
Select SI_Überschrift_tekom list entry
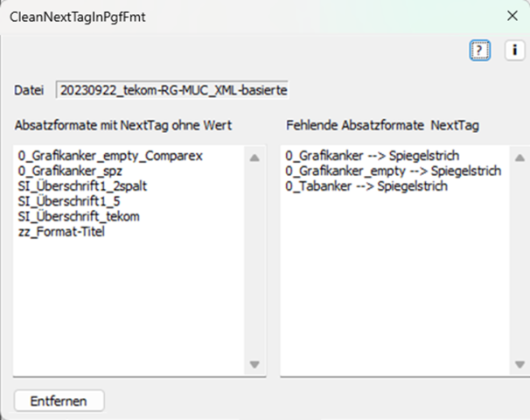click(x=79, y=216)
